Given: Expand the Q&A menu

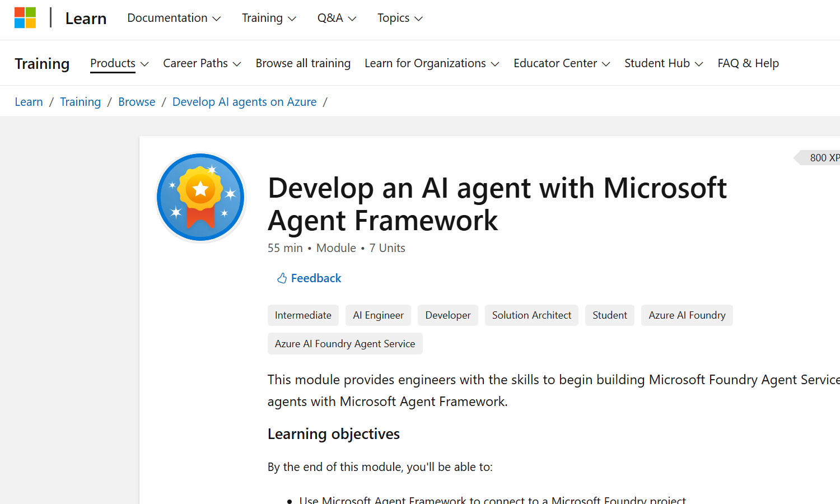Looking at the screenshot, I should pos(337,18).
